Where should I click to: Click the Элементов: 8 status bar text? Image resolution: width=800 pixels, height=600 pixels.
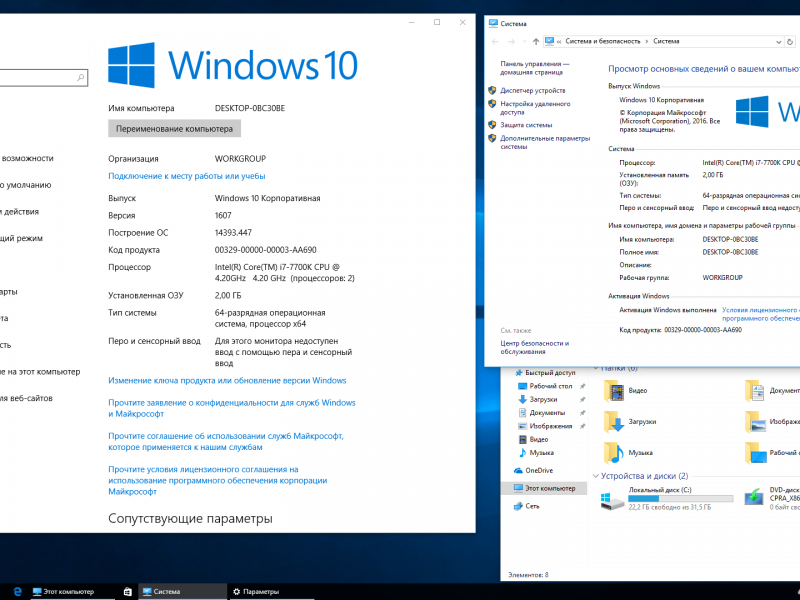point(528,574)
